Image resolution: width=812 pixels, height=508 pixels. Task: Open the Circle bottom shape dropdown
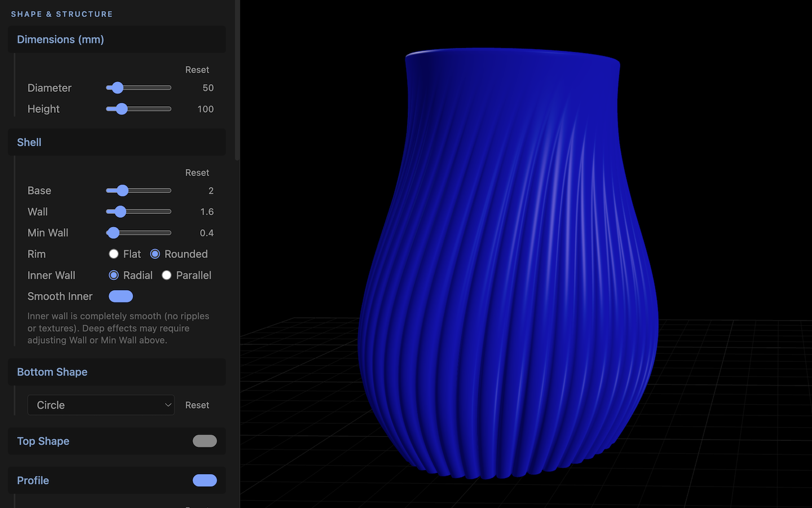(101, 405)
